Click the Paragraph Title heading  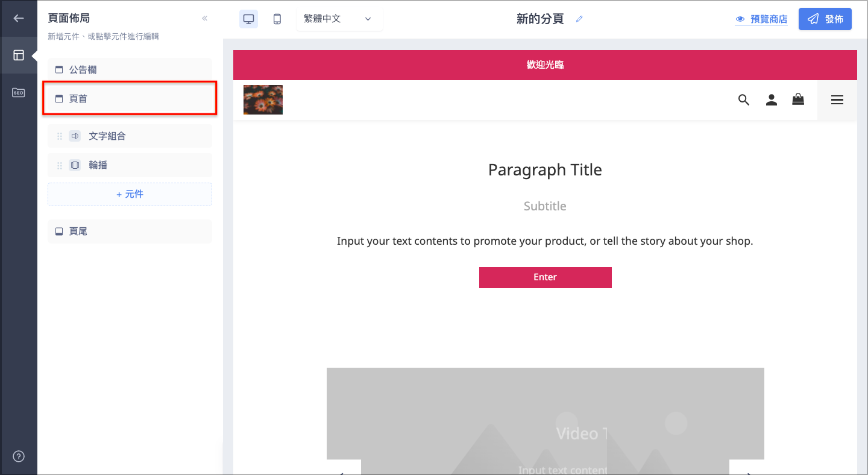(545, 170)
